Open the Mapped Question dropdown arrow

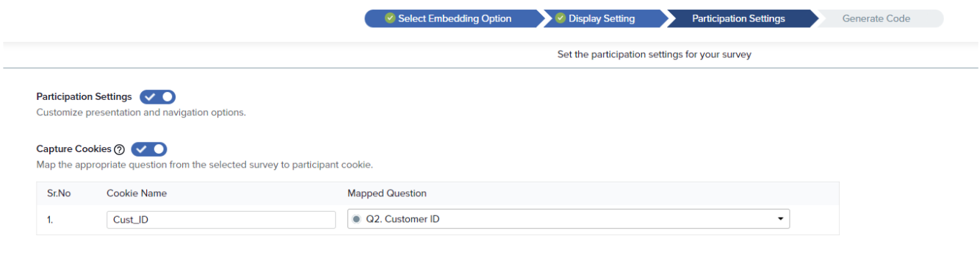[780, 219]
